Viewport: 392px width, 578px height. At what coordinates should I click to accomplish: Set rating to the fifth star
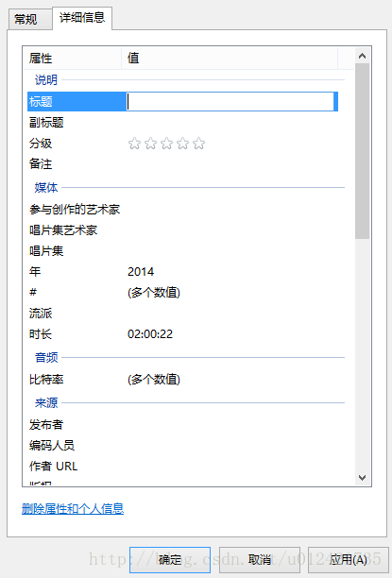(x=199, y=144)
